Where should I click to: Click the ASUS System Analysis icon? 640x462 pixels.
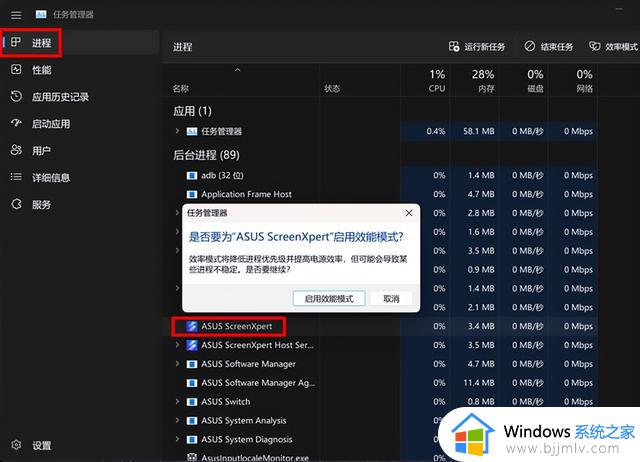pos(192,420)
